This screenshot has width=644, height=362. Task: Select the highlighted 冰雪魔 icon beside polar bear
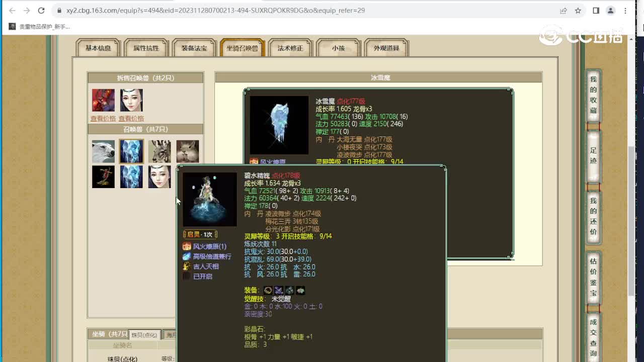131,151
